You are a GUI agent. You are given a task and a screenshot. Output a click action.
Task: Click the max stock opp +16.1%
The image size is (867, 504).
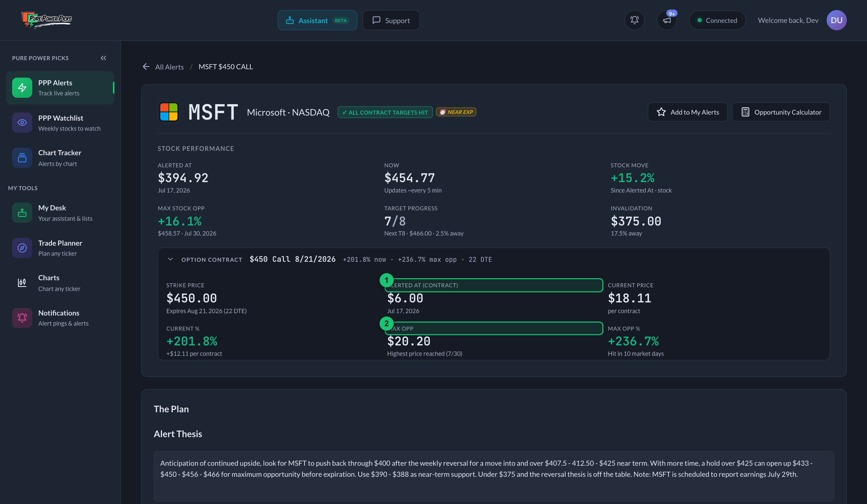(179, 221)
